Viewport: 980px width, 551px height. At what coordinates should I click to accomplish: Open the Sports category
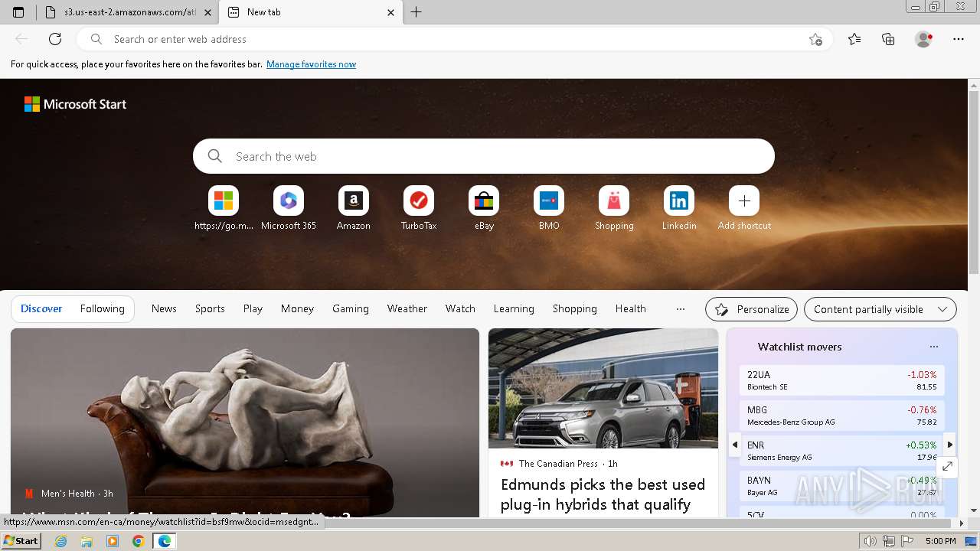coord(210,308)
